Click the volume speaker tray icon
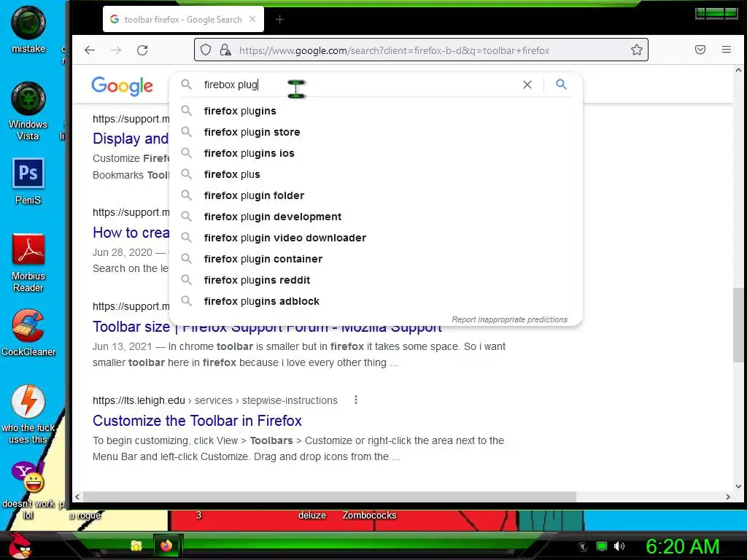Image resolution: width=747 pixels, height=560 pixels. point(619,546)
